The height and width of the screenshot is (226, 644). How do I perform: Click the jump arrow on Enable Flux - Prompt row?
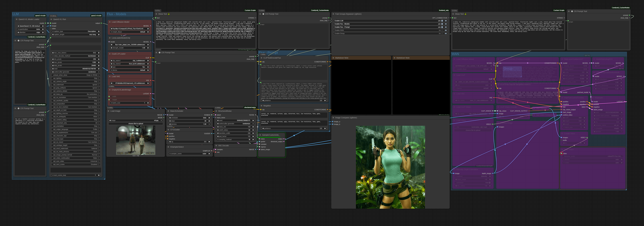pyautogui.click(x=446, y=27)
